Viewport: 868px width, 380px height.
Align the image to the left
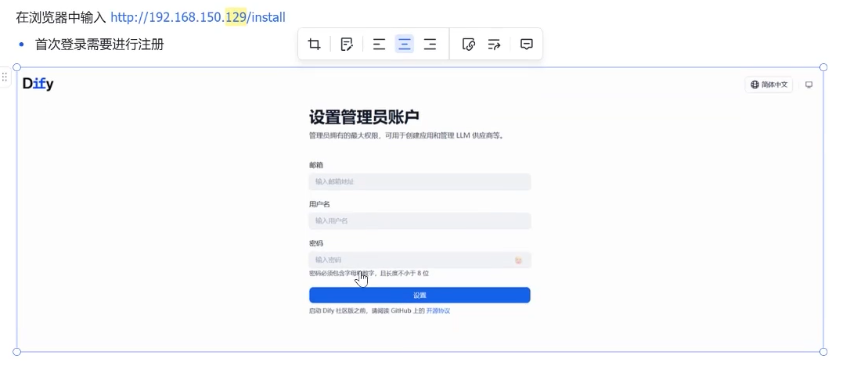pos(379,45)
